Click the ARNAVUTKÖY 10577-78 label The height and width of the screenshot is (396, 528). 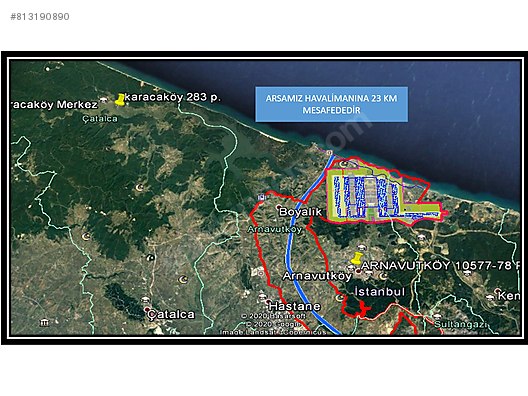[x=440, y=266]
